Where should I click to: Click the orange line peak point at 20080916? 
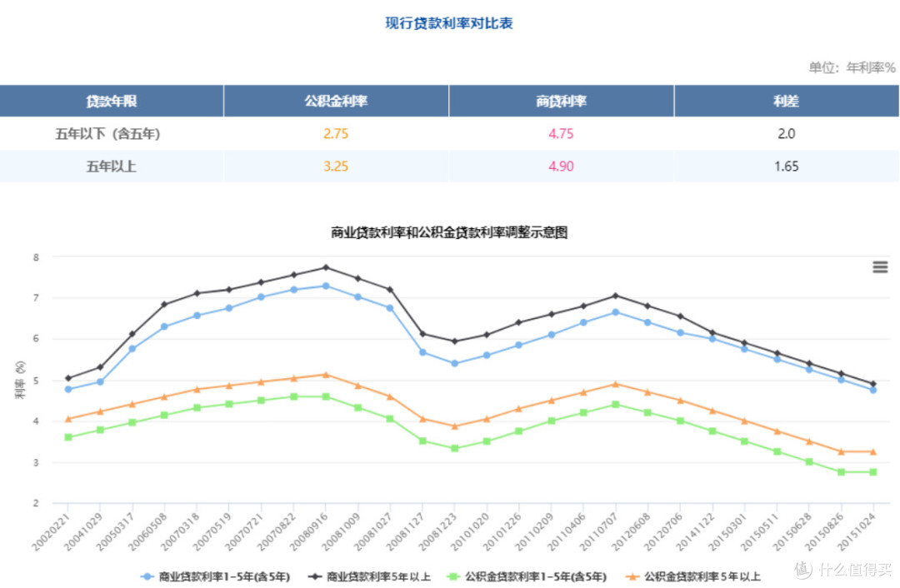tap(326, 375)
